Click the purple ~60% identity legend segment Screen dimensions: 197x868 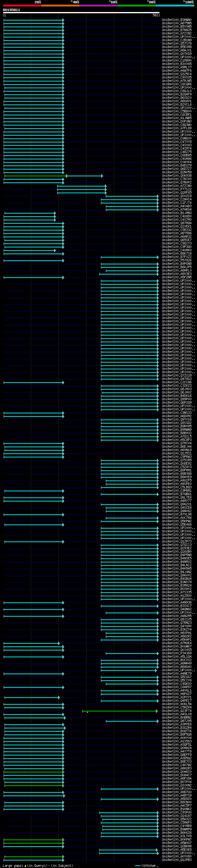(98, 6)
